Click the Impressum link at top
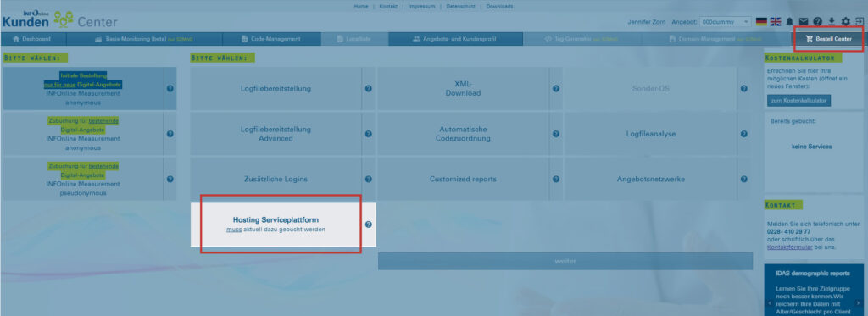The height and width of the screenshot is (316, 868). coord(422,7)
